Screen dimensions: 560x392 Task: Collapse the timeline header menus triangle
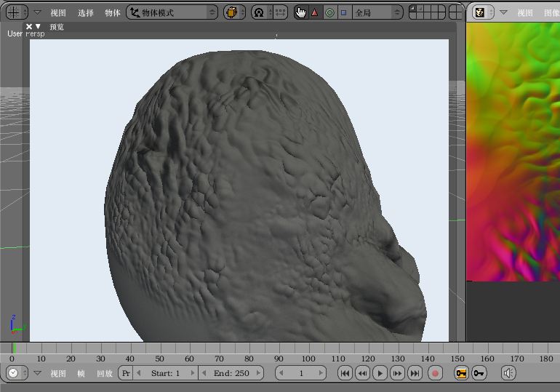click(x=37, y=373)
